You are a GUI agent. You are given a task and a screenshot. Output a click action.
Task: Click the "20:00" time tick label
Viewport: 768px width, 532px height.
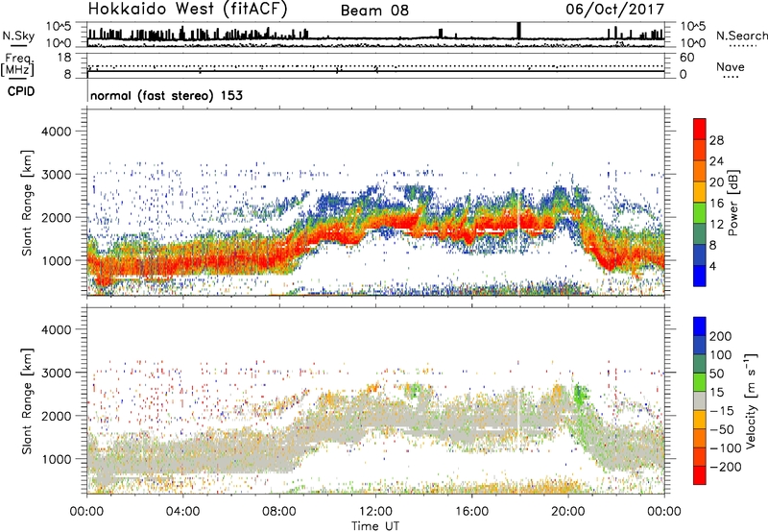[568, 512]
